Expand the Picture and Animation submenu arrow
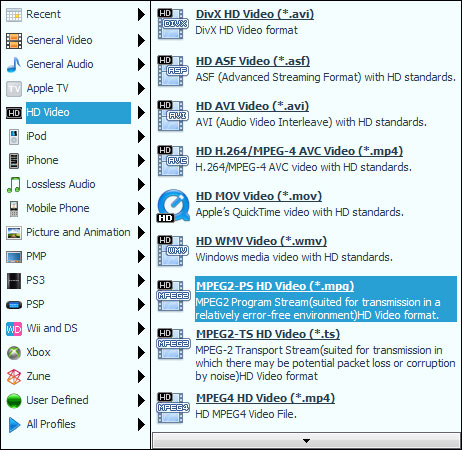Viewport: 462px width, 450px height. coord(141,232)
